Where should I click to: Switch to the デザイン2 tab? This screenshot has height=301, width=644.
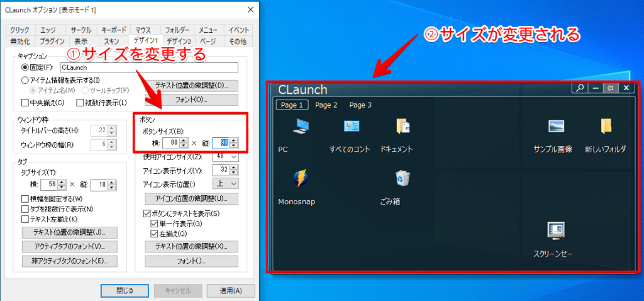[179, 41]
